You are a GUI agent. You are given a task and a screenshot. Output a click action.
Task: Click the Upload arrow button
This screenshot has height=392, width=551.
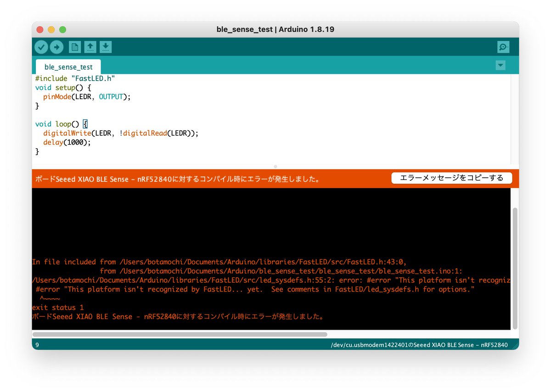coord(56,47)
